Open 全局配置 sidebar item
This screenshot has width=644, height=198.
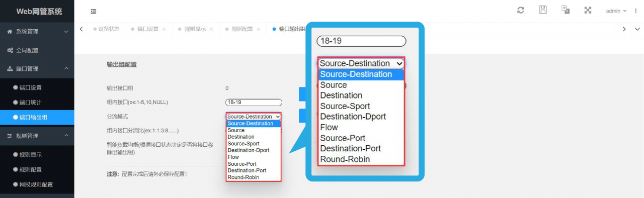coord(37,50)
